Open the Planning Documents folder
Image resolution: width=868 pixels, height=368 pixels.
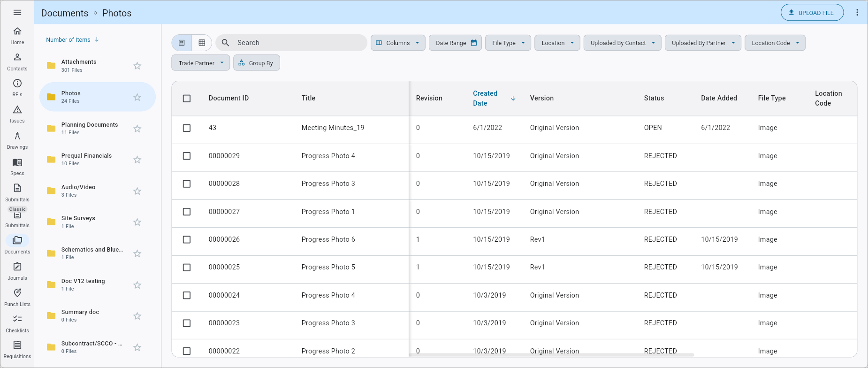(x=98, y=129)
